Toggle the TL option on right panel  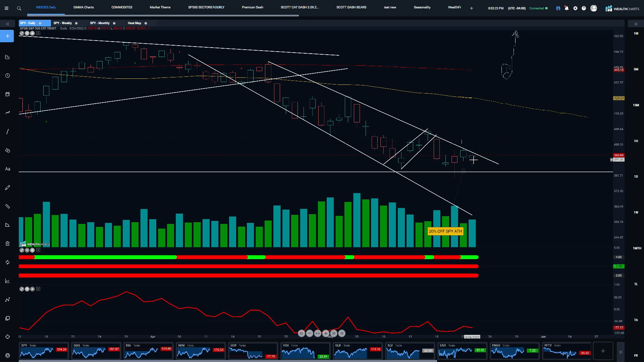click(x=636, y=284)
